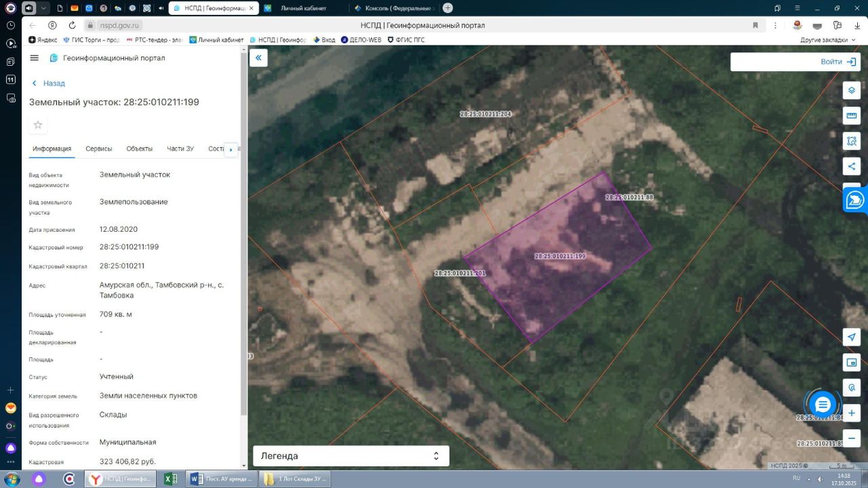Open the browser history clock in sidebar

point(11,25)
